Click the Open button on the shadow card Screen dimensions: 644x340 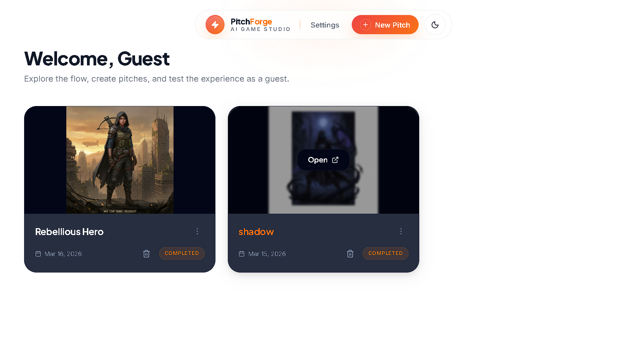coord(323,160)
